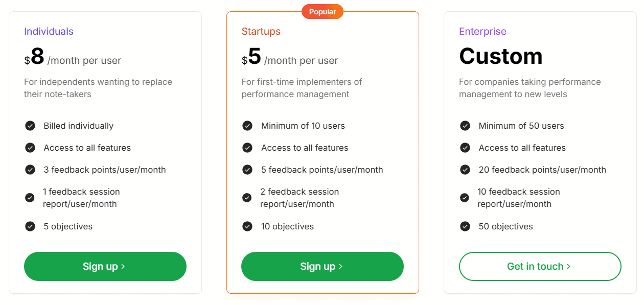Toggle the checkmark beside Access to all features in Startups
This screenshot has height=305, width=644.
coord(247,148)
